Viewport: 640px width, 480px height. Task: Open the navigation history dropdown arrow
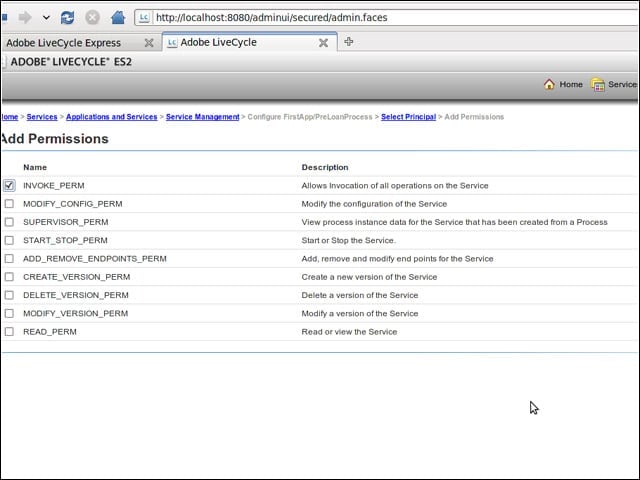(x=46, y=18)
